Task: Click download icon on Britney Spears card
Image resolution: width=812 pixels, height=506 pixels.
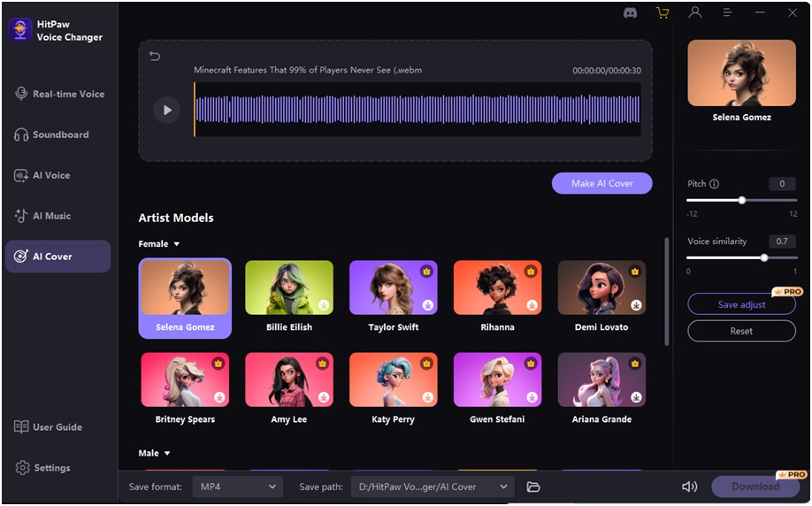Action: (219, 397)
